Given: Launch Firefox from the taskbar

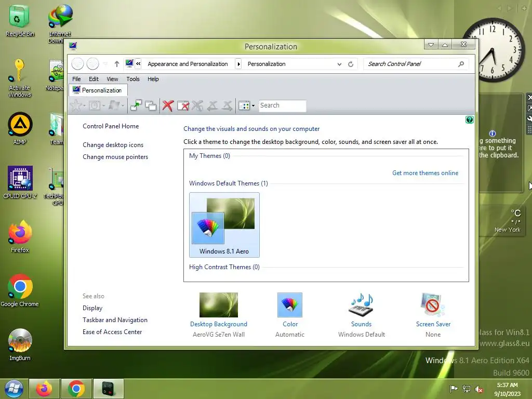Looking at the screenshot, I should (44, 389).
